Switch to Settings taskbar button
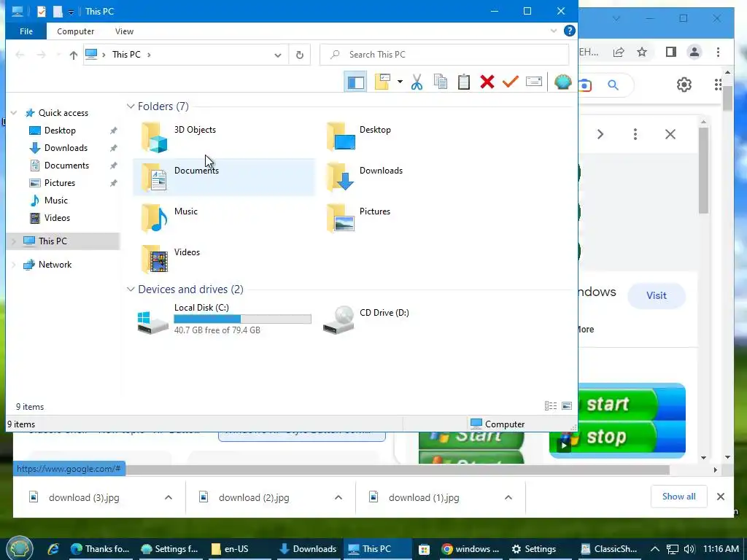The width and height of the screenshot is (747, 560). (534, 549)
